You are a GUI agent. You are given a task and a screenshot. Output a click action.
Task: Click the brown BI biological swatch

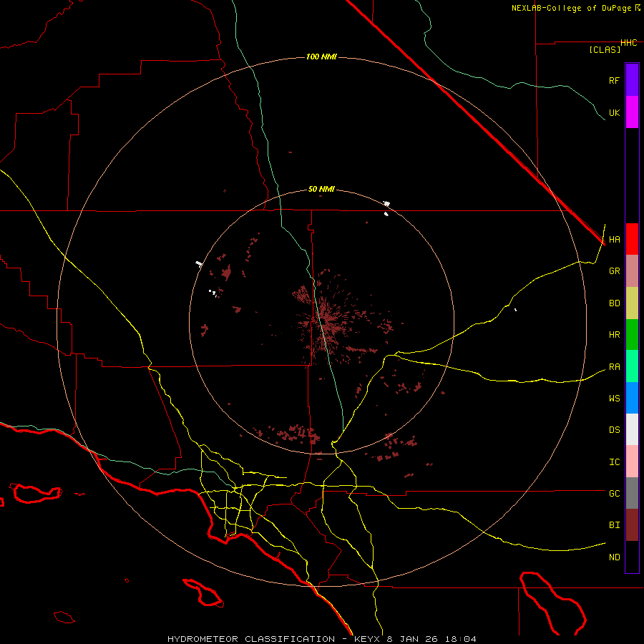tap(632, 525)
